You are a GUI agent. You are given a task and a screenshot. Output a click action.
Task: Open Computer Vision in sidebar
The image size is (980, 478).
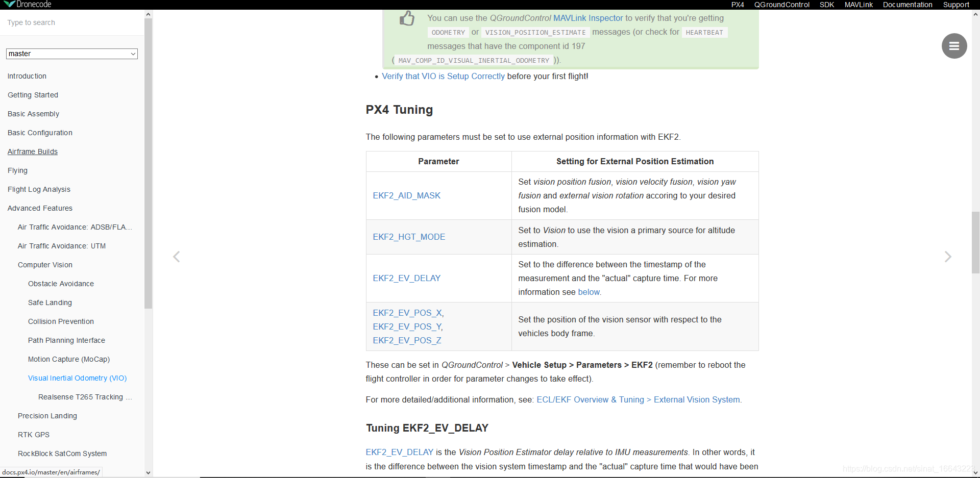[45, 265]
